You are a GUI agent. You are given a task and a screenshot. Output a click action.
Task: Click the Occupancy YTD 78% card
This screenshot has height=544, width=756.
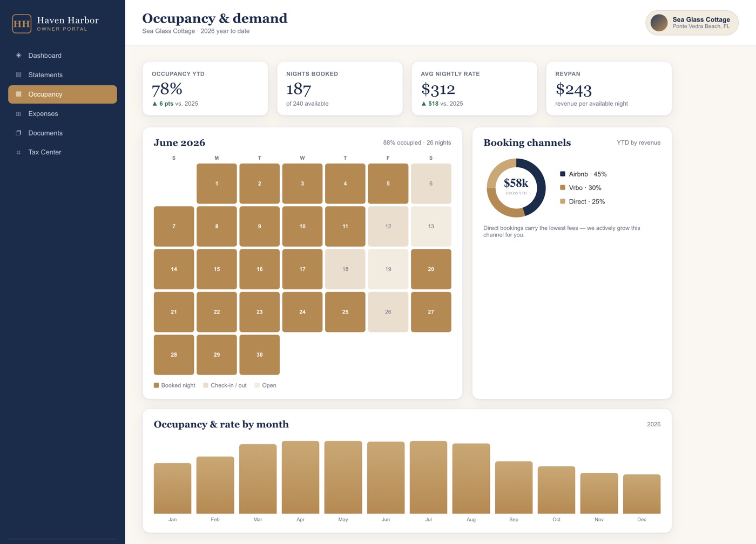pyautogui.click(x=205, y=89)
